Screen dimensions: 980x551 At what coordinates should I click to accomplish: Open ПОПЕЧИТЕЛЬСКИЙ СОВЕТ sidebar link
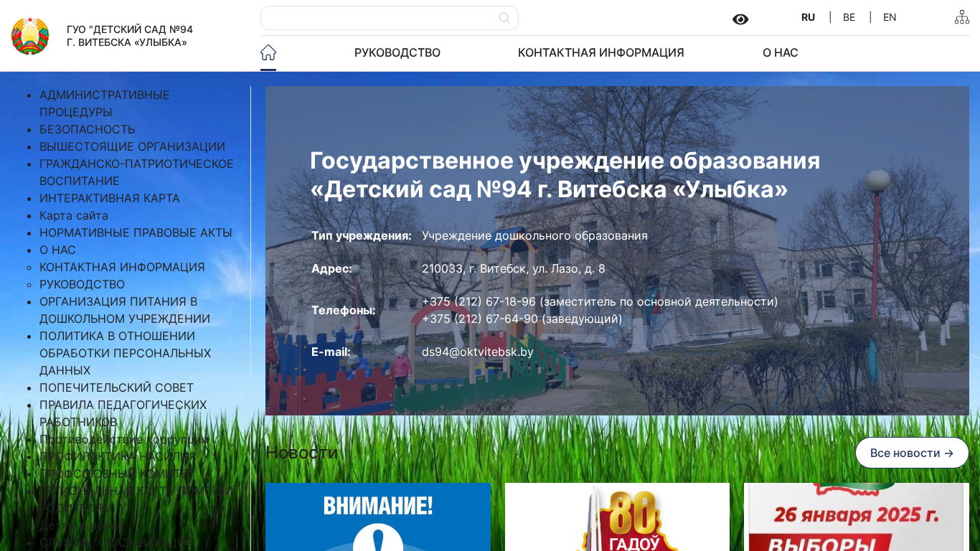click(x=117, y=387)
